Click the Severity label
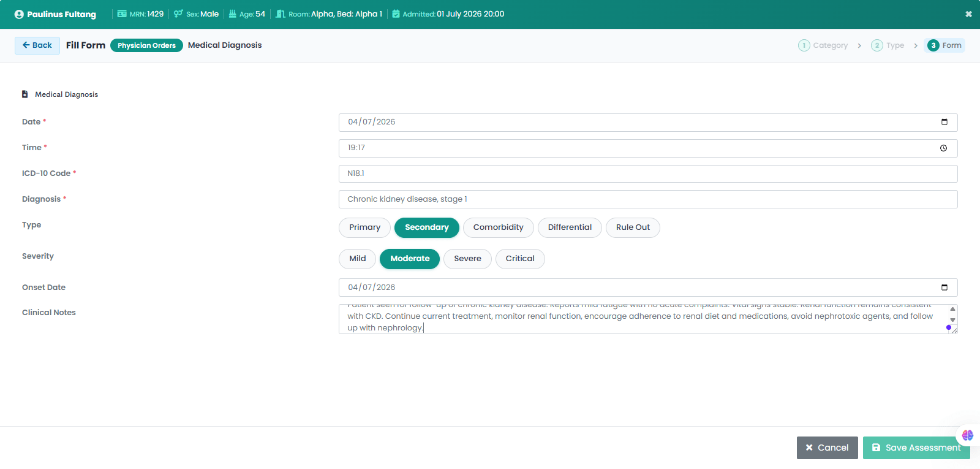This screenshot has height=469, width=980. click(38, 256)
